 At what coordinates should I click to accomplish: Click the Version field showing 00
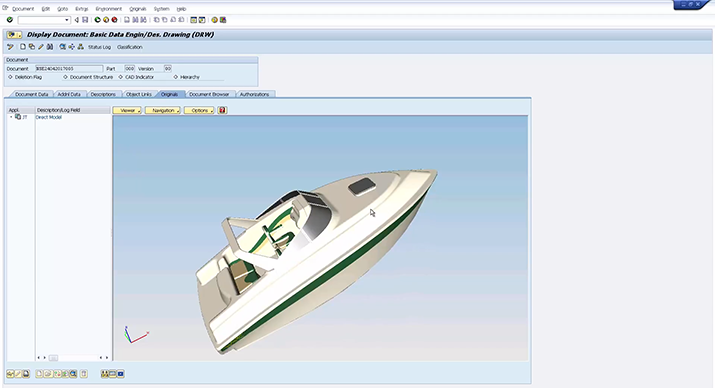pyautogui.click(x=168, y=68)
